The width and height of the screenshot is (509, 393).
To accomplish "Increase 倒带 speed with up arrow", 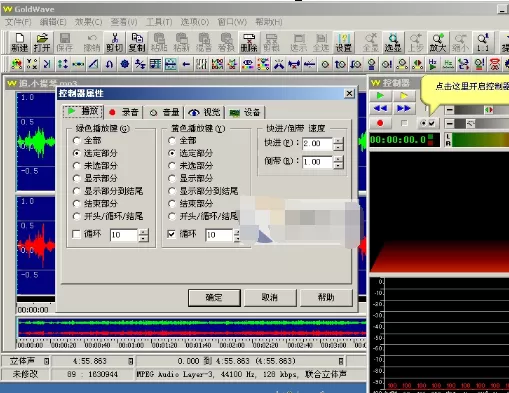I will pyautogui.click(x=339, y=159).
